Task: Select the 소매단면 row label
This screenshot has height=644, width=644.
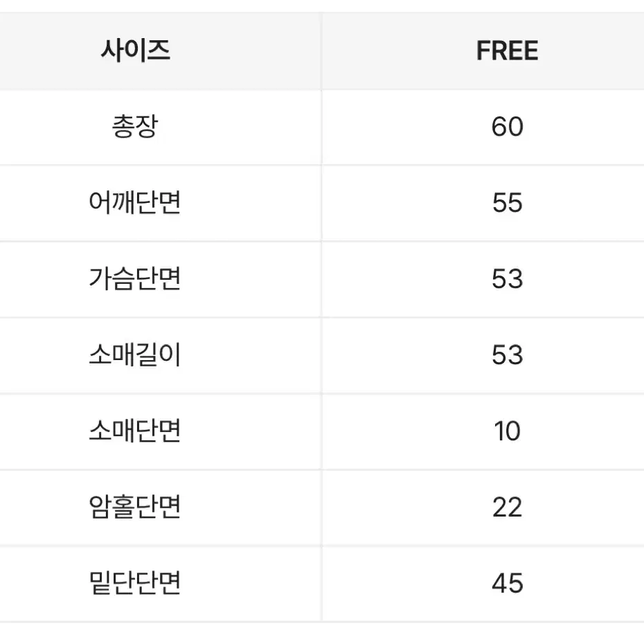Action: (135, 431)
